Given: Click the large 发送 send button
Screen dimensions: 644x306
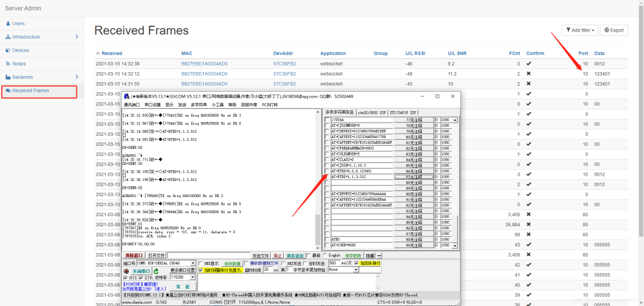Looking at the screenshot, I should coord(183,286).
